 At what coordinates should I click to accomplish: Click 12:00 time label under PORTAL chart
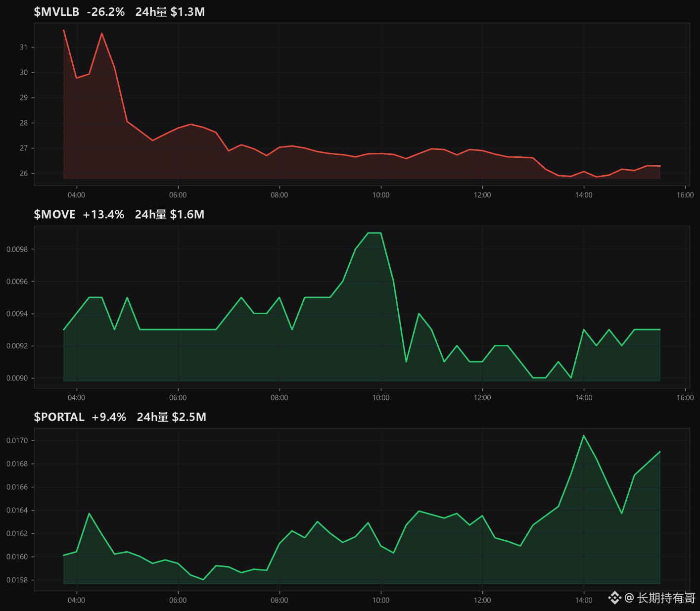(x=482, y=600)
